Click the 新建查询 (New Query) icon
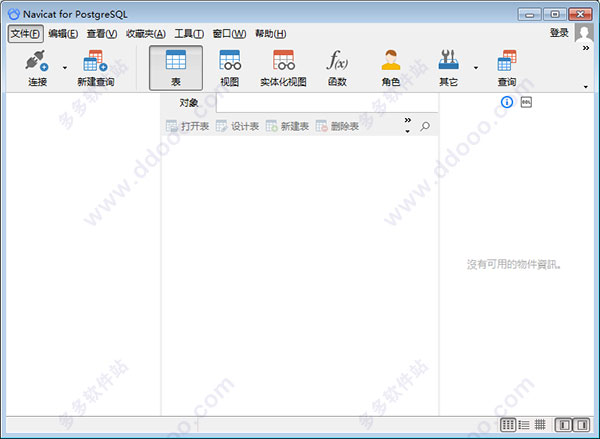The width and height of the screenshot is (600, 439). tap(95, 61)
